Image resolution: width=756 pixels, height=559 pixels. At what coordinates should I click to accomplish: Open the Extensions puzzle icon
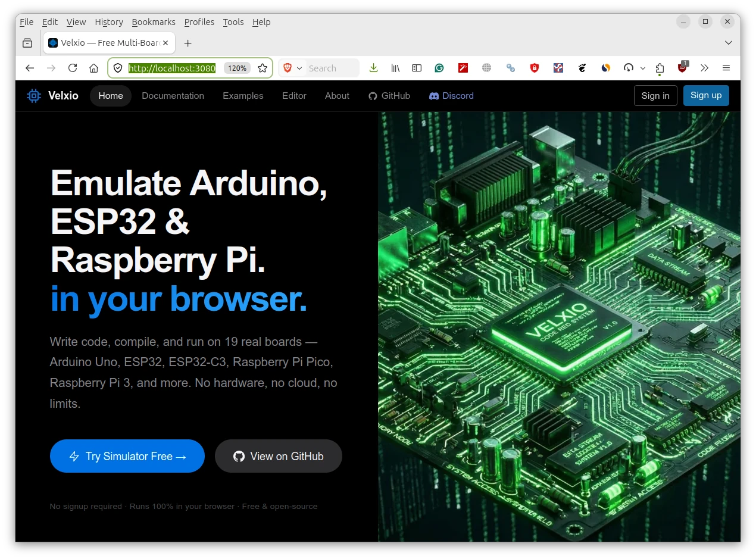pyautogui.click(x=660, y=68)
